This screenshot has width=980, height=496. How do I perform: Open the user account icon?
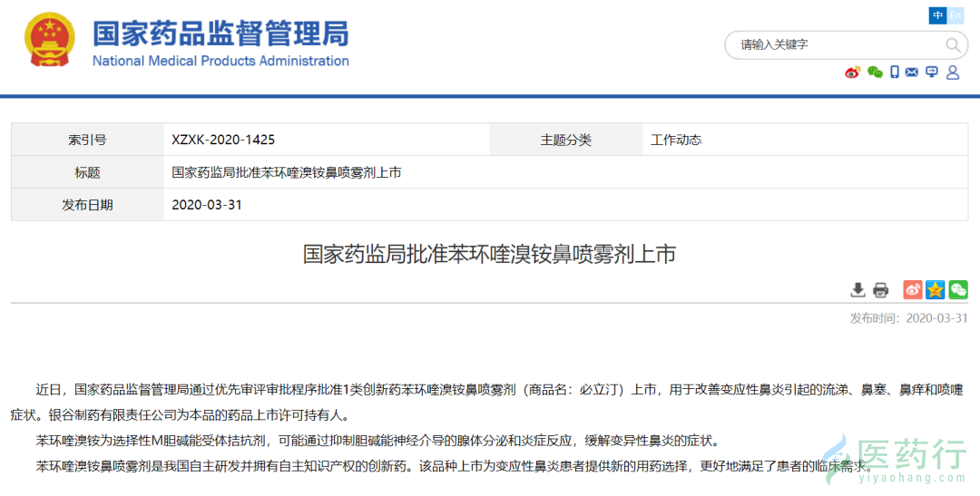953,73
